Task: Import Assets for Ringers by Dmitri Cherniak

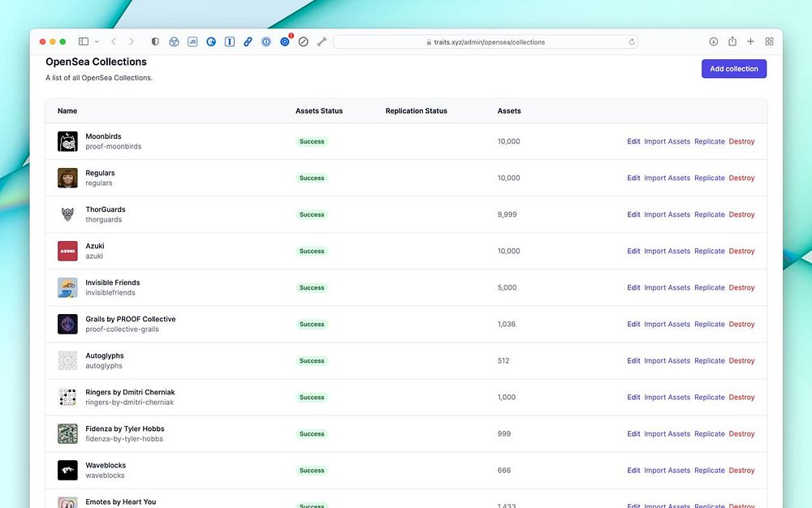Action: (x=667, y=398)
